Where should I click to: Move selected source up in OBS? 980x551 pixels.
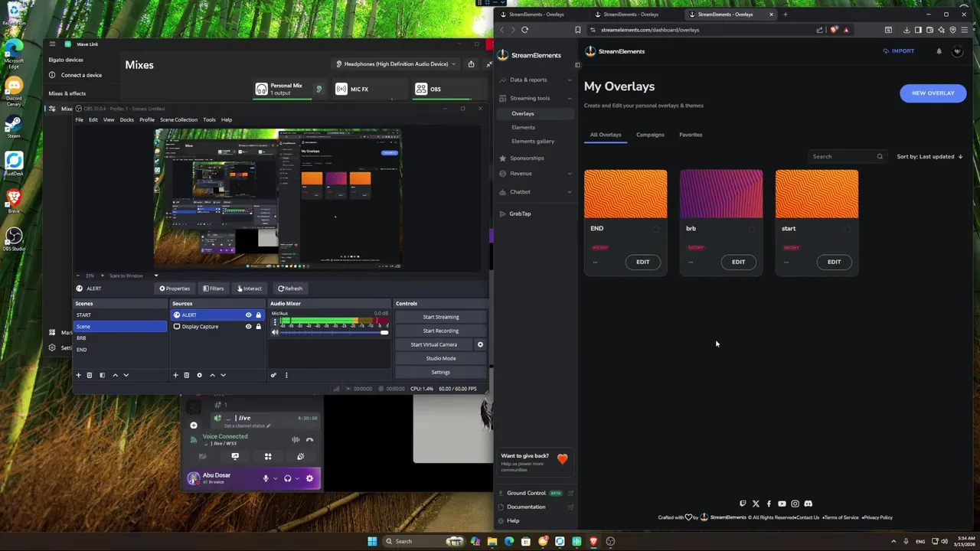click(x=212, y=375)
